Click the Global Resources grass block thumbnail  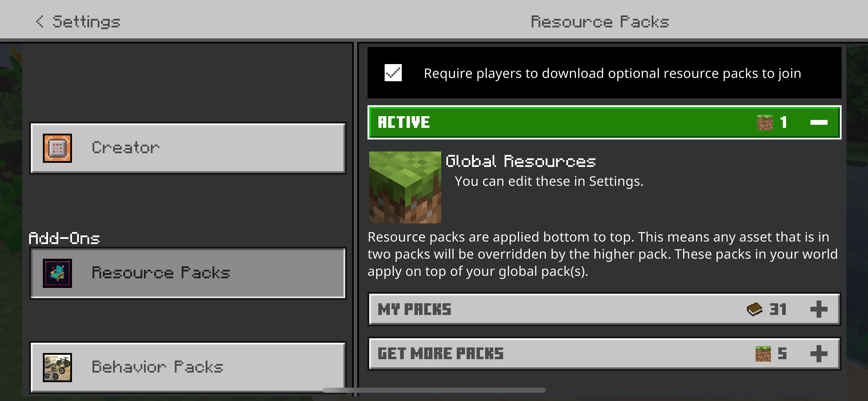pyautogui.click(x=405, y=187)
